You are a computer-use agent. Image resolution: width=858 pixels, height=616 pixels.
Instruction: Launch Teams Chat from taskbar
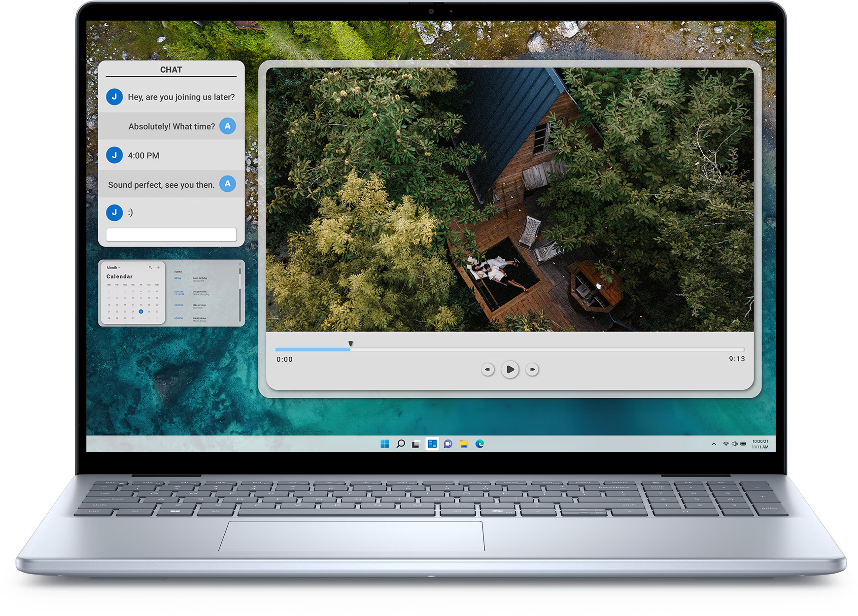[x=448, y=444]
